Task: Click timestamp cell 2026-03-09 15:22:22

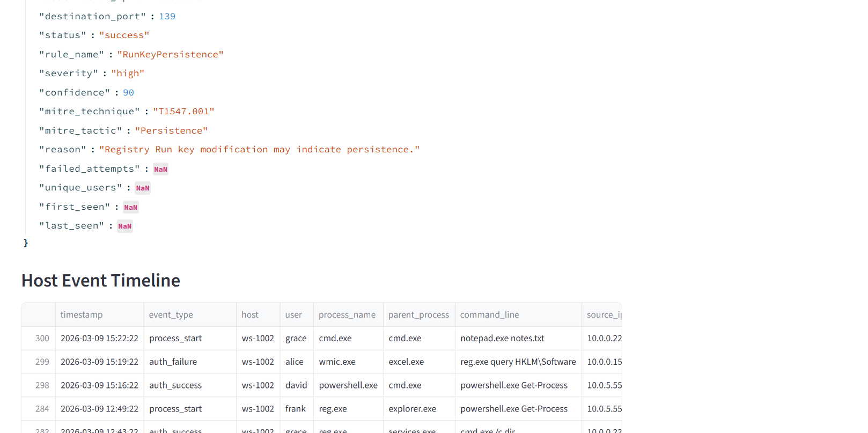Action: [99, 338]
